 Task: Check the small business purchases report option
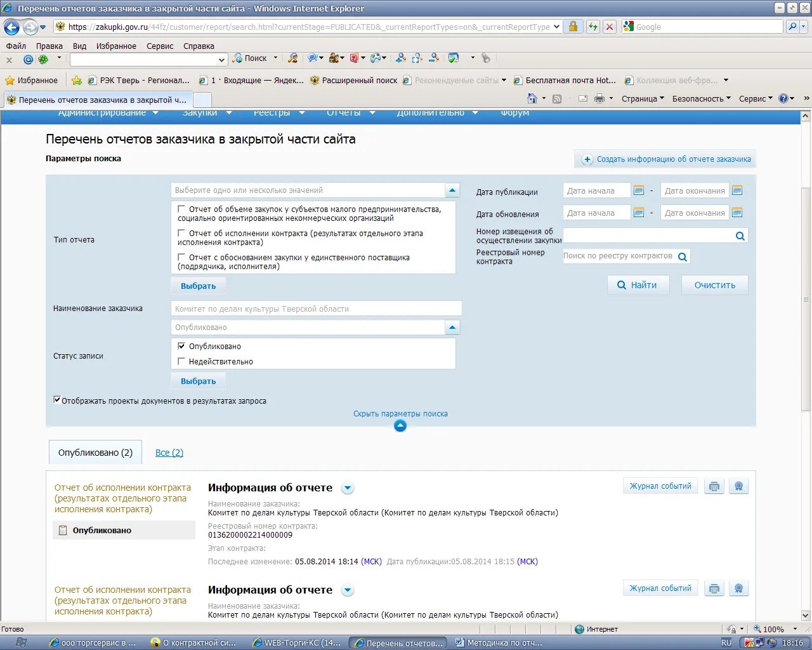181,209
